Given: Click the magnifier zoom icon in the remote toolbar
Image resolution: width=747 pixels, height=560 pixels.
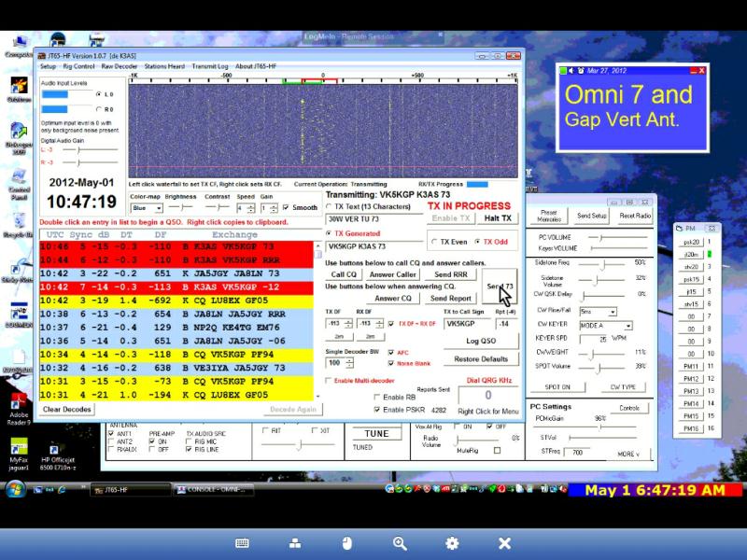Looking at the screenshot, I should [x=400, y=543].
